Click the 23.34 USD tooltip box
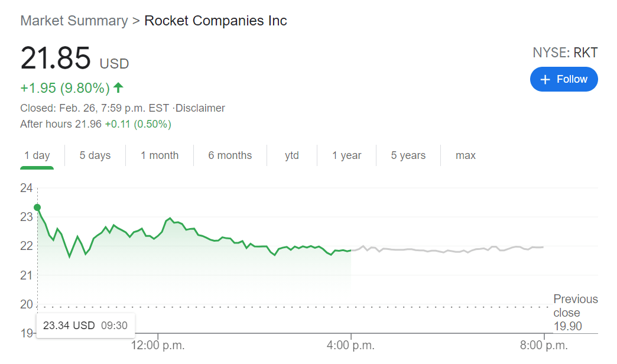Viewport: 617px width, 364px height. tap(85, 325)
